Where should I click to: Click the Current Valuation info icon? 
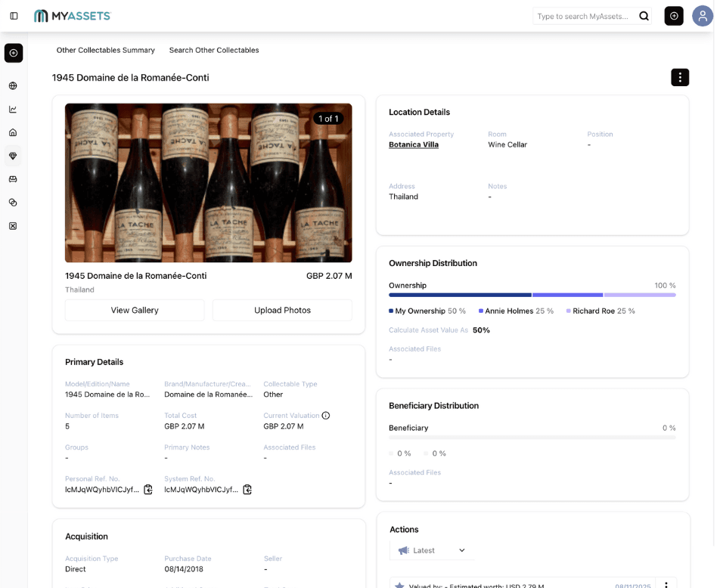click(326, 416)
